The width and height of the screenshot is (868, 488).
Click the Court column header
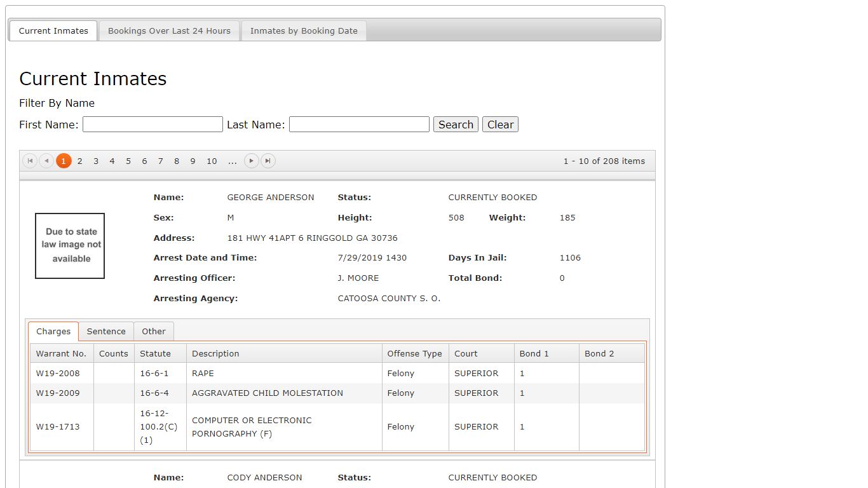[481, 354]
